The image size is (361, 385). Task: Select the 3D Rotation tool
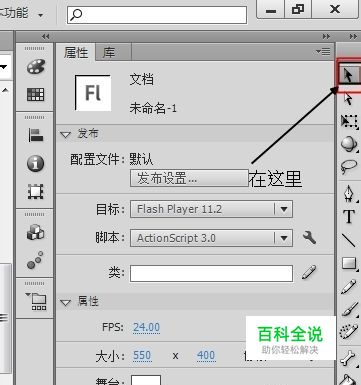349,144
